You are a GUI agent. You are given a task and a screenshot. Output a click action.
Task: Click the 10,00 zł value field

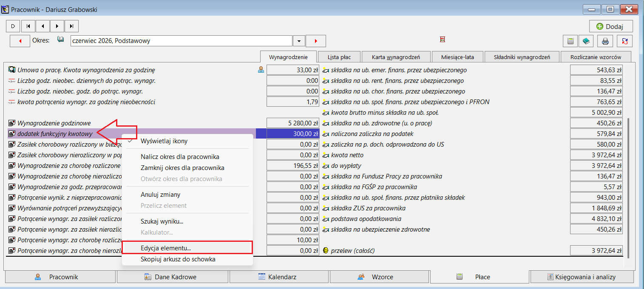pos(293,240)
